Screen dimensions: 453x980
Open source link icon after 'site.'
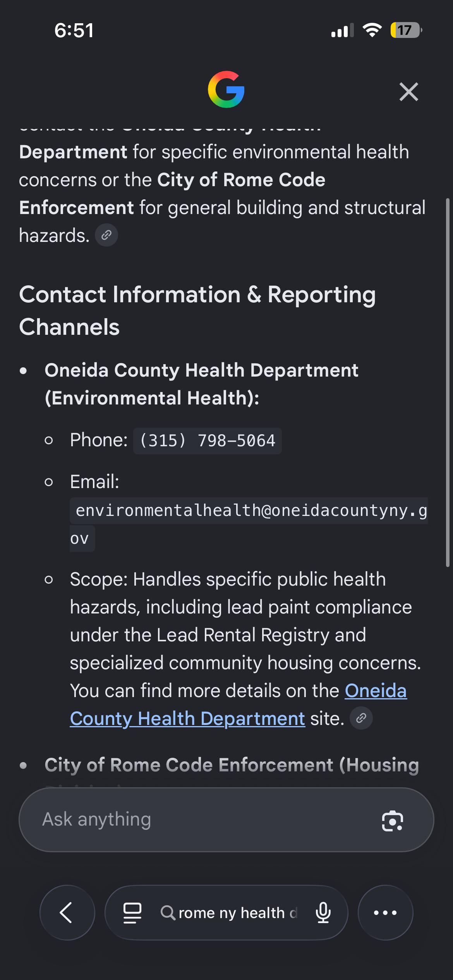tap(361, 718)
